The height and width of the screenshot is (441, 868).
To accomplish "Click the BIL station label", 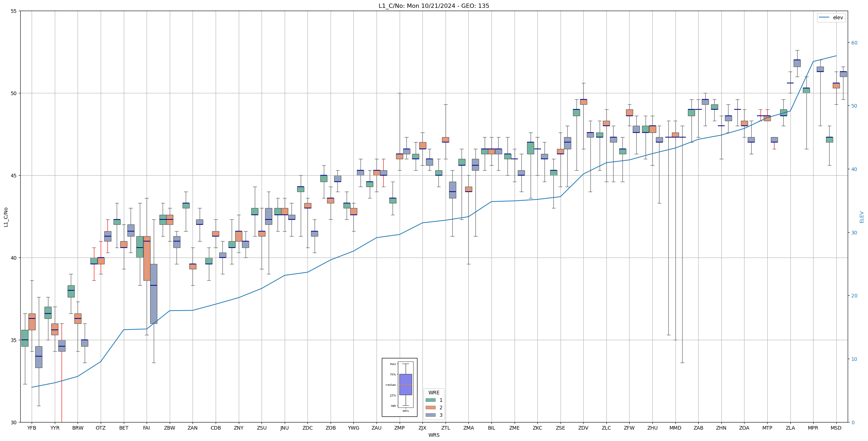I will [491, 428].
